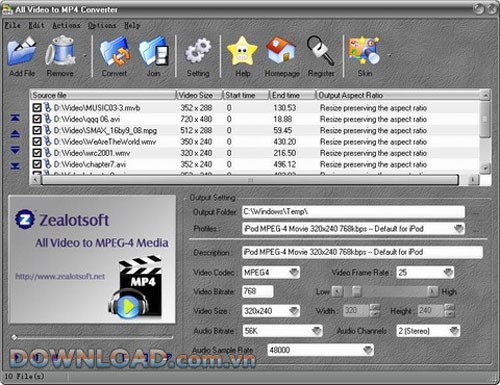
Task: Toggle the SMAX_16by9_08.mpg checkbox
Action: point(37,130)
